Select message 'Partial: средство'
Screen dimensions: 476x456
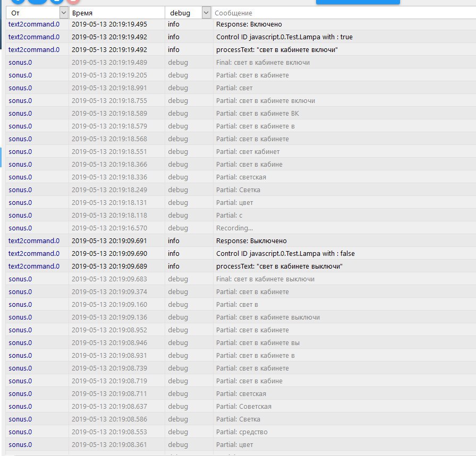tap(242, 432)
